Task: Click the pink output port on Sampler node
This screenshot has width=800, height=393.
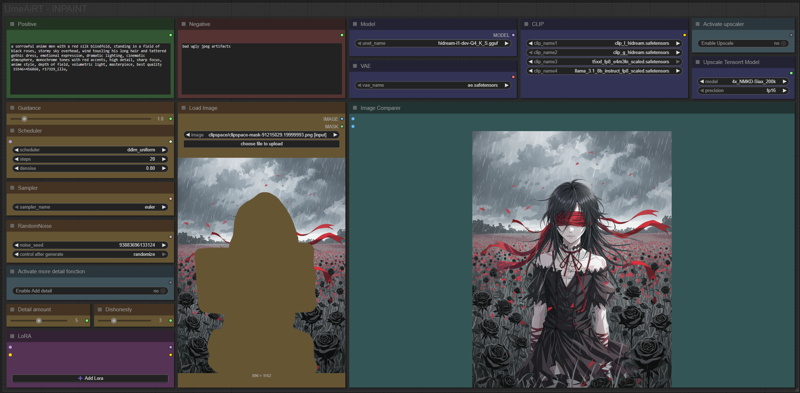Action: tap(170, 199)
